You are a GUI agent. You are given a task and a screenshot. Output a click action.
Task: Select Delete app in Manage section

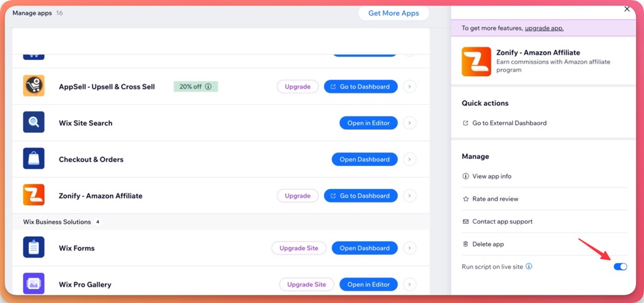point(487,244)
